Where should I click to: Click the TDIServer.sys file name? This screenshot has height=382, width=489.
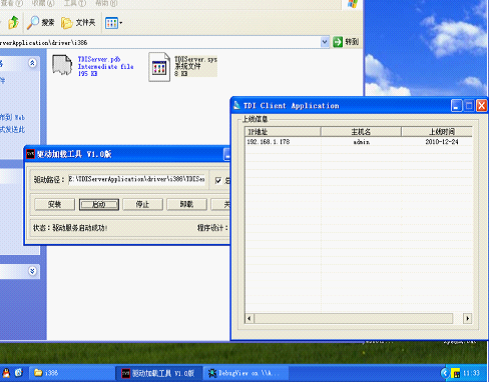tap(196, 59)
